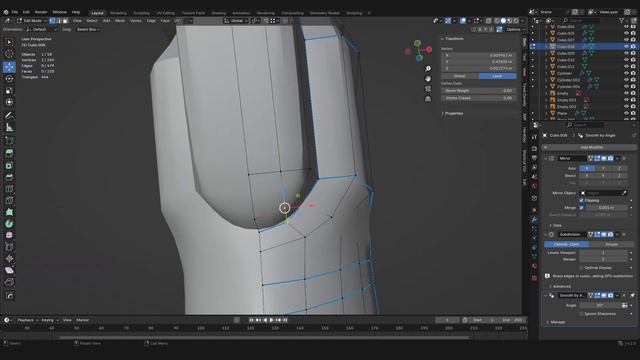640x360 pixels.
Task: Pick the Transform tool in left toolbar
Action: (9, 102)
